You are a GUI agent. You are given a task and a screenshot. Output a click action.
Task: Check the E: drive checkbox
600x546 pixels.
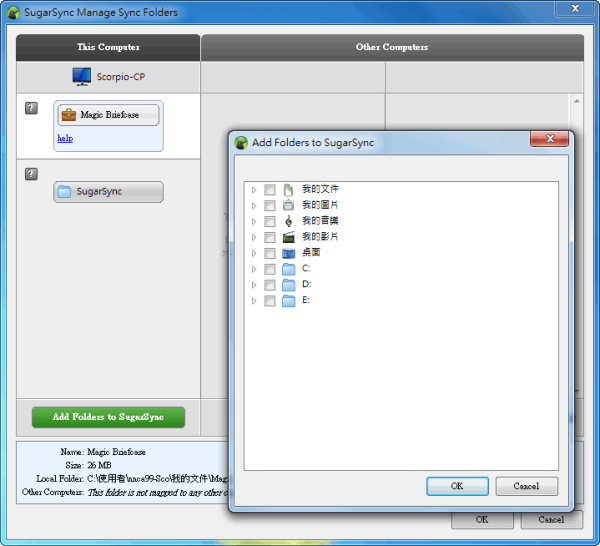(270, 301)
